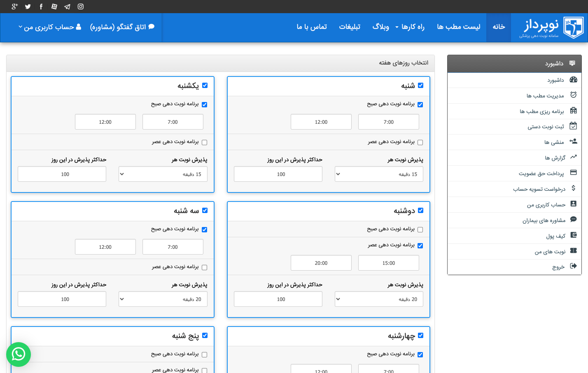
Task: Click the 15:00 start time field for دوشنبه
Action: pos(388,263)
